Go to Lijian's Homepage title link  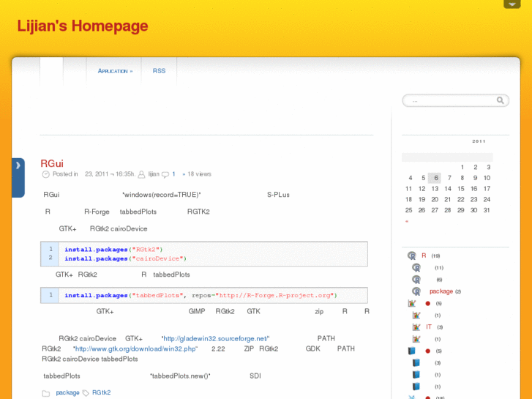click(83, 26)
